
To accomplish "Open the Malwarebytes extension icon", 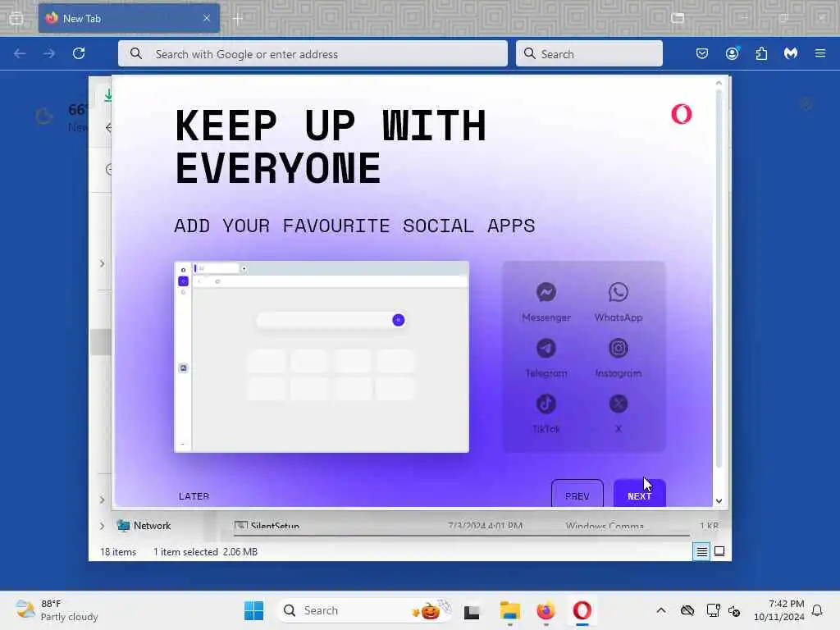I will pyautogui.click(x=791, y=53).
